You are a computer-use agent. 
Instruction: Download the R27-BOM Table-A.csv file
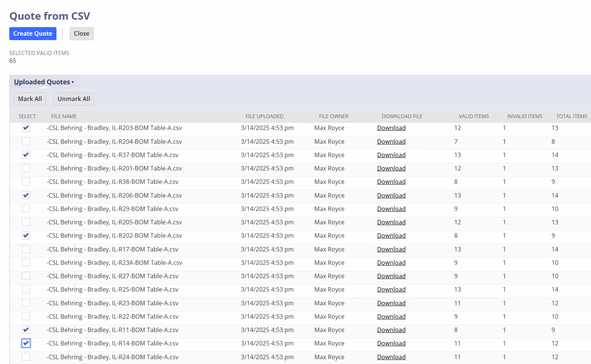pos(391,276)
